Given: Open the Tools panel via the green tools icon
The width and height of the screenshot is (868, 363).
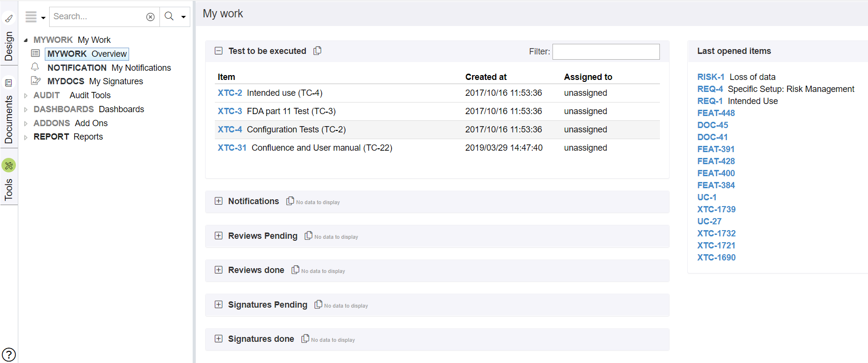Looking at the screenshot, I should tap(8, 165).
